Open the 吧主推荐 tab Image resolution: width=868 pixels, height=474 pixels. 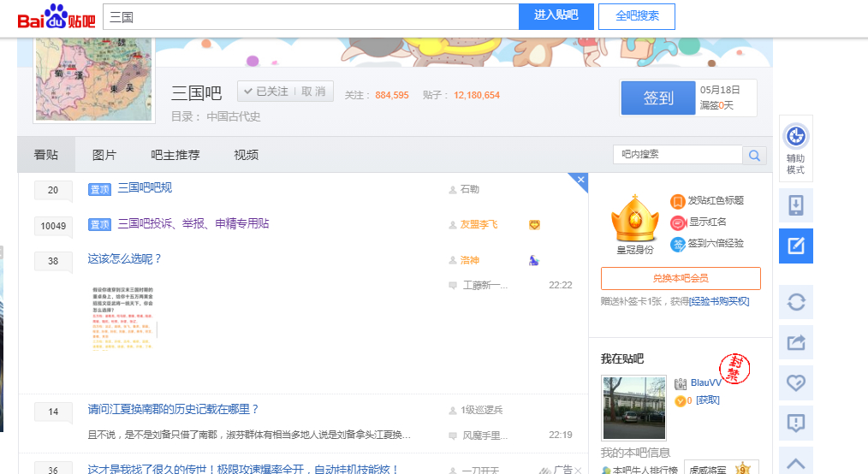pos(175,155)
